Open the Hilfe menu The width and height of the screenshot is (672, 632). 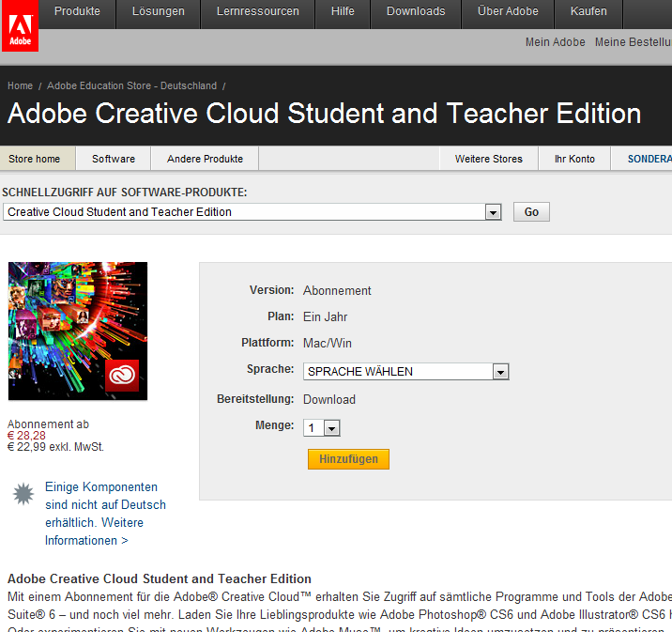[343, 11]
